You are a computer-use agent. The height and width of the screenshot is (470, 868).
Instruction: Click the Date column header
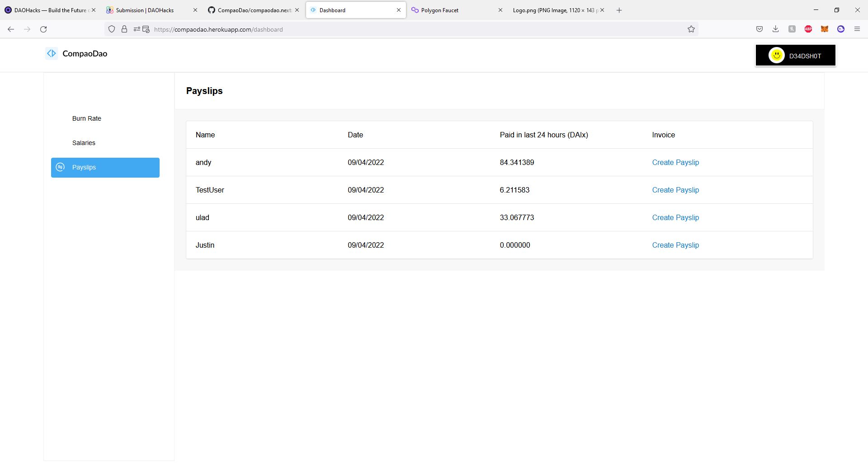coord(355,135)
